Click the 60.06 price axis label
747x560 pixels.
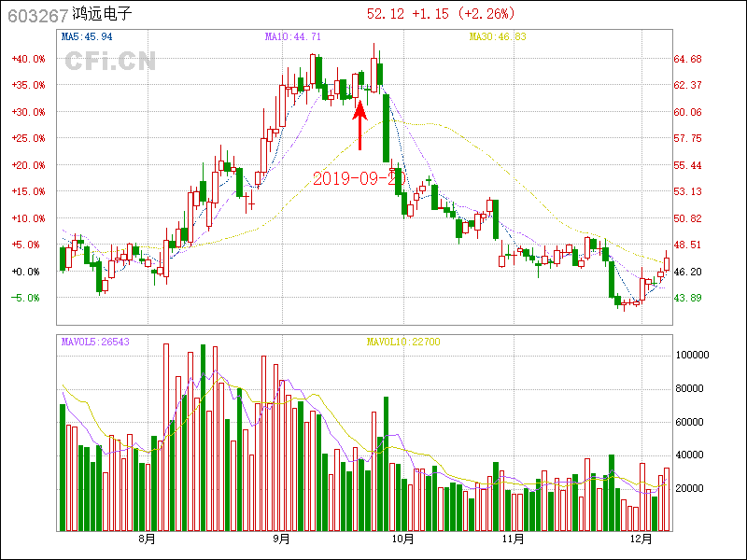(x=687, y=112)
